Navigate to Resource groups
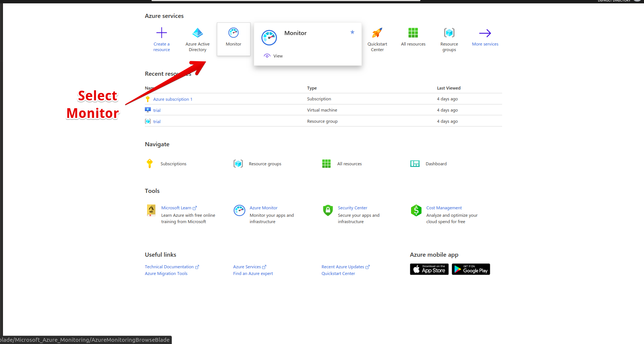644x344 pixels. pos(265,164)
